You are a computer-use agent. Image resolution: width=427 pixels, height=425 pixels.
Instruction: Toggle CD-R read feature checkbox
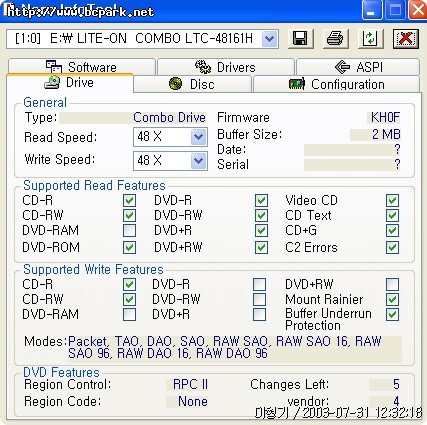coord(129,200)
